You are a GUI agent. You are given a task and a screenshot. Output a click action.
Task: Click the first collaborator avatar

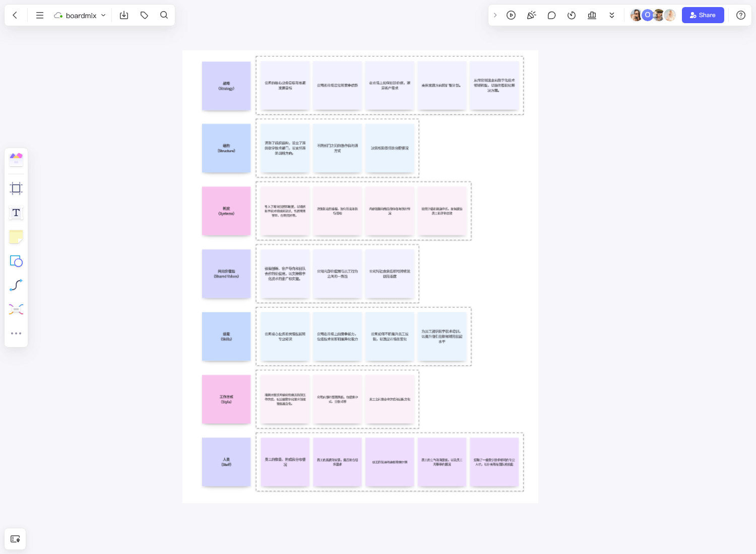click(x=636, y=15)
